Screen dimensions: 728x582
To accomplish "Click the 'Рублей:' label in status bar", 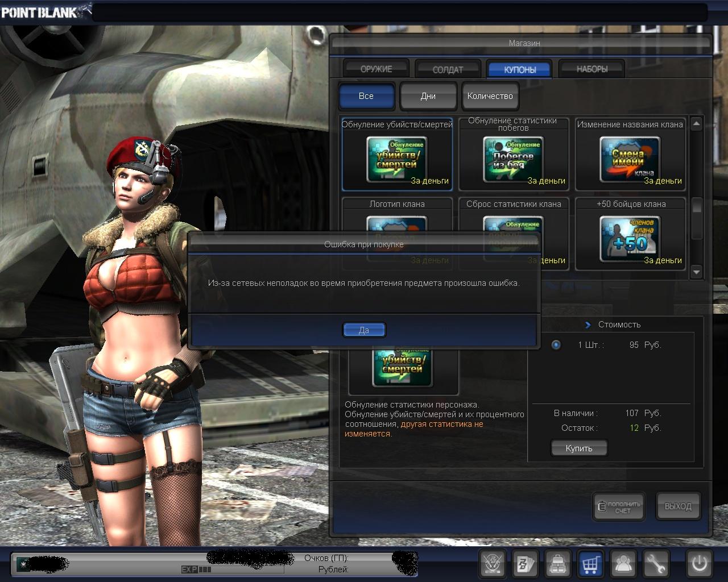I will click(333, 569).
